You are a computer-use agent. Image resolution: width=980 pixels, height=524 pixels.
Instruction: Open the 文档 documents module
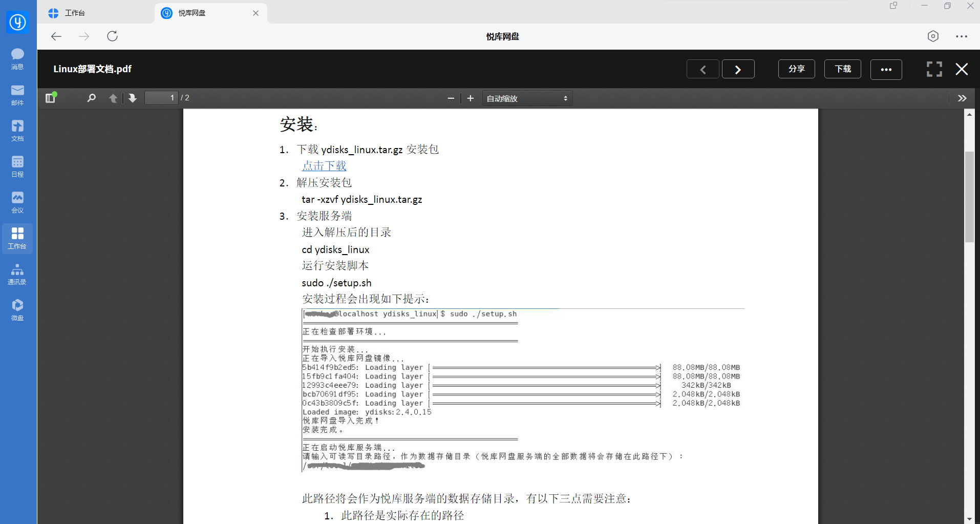click(17, 131)
